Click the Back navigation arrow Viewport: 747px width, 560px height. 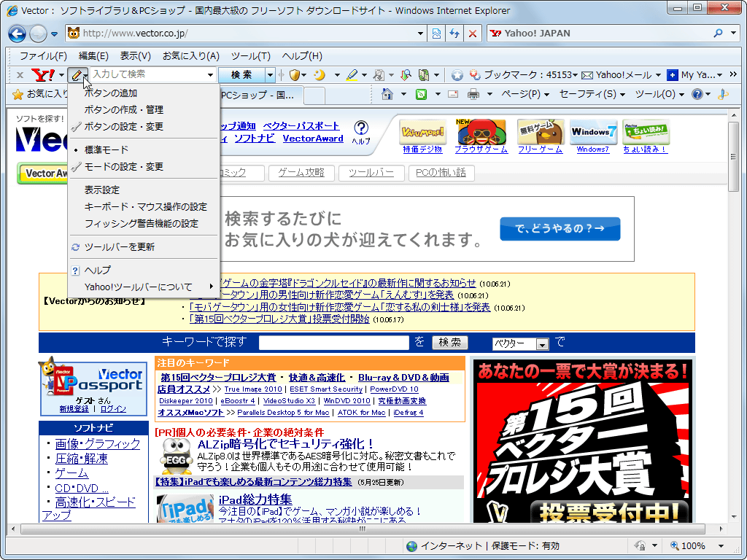[x=18, y=34]
